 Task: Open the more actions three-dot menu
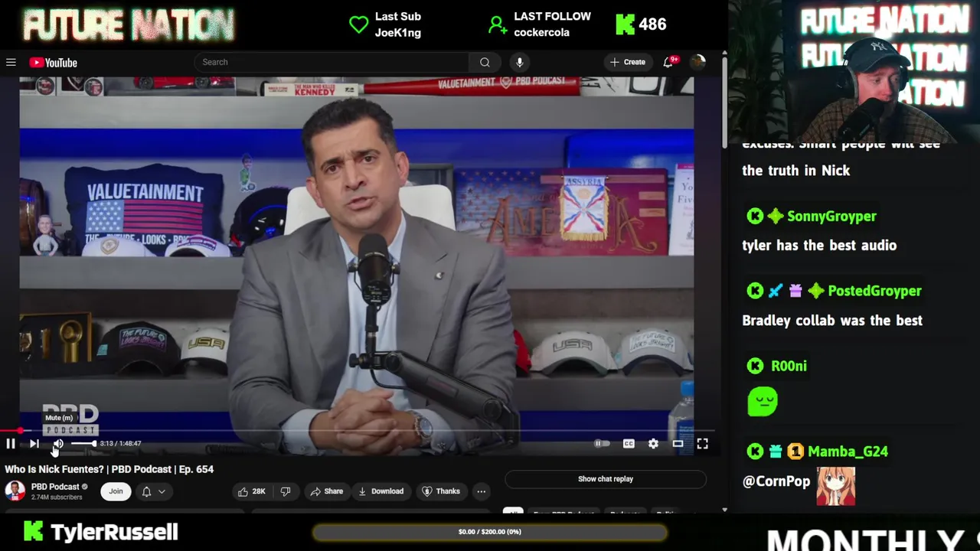(481, 491)
